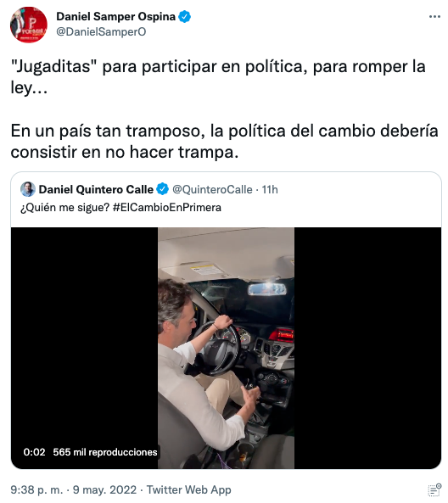Viewport: 448px width, 503px height.
Task: Click Daniel Samper Ospina's profile avatar
Action: click(x=29, y=25)
